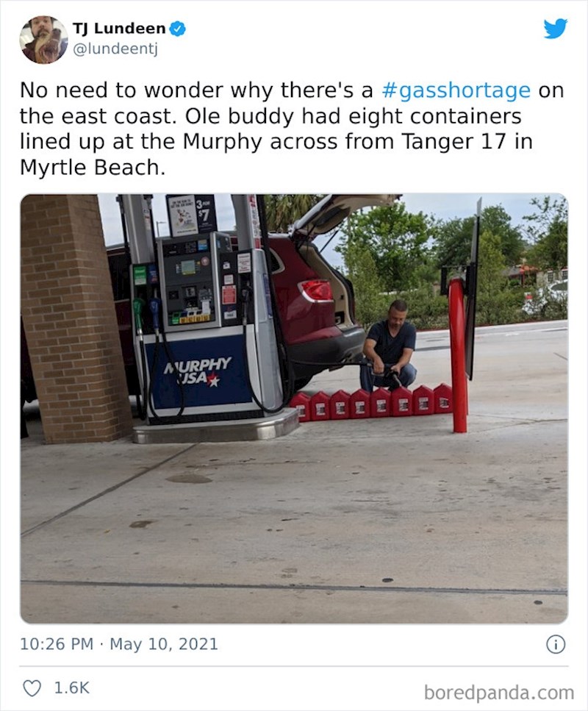The height and width of the screenshot is (711, 588).
Task: Open the @lundeentj handle link
Action: 115,49
